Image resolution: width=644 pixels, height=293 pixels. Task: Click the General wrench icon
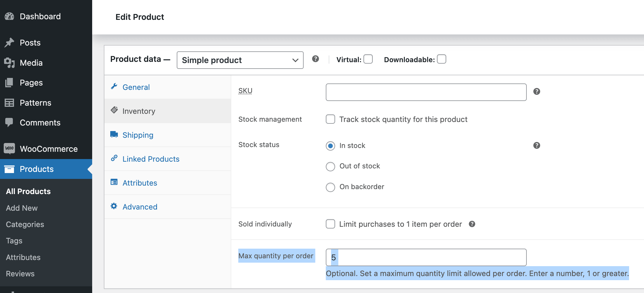(x=114, y=86)
